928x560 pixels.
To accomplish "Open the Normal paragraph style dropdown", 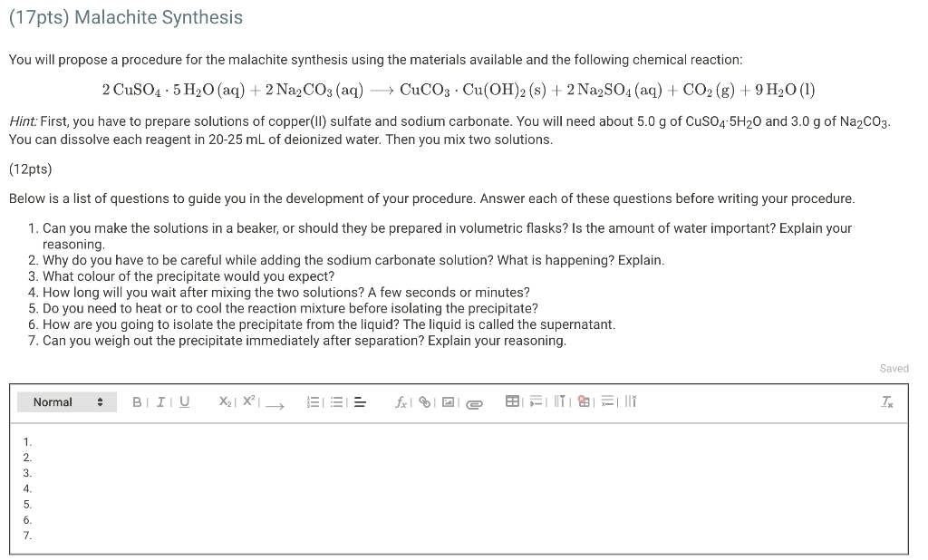I will [x=66, y=401].
